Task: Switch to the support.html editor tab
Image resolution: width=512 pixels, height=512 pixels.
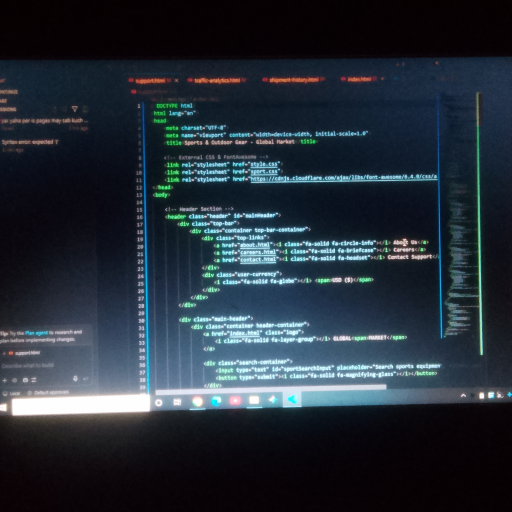Action: [150, 81]
